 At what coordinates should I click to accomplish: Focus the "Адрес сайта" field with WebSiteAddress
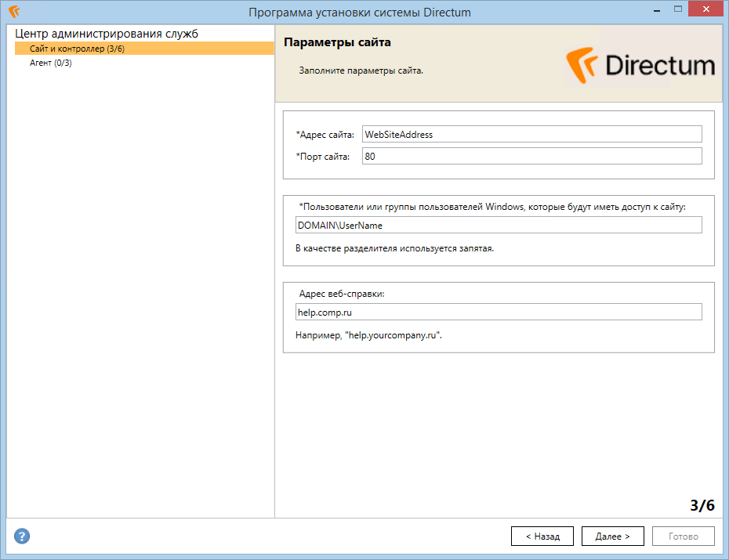(x=532, y=134)
